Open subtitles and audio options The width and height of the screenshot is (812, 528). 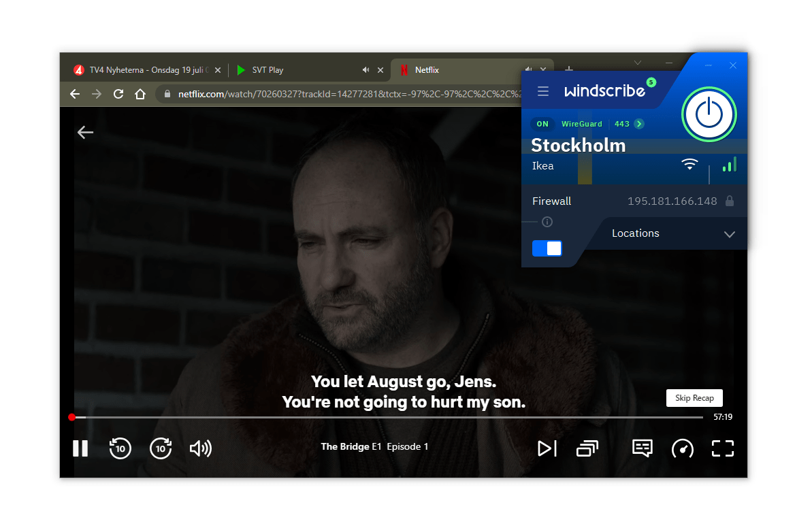(x=642, y=448)
